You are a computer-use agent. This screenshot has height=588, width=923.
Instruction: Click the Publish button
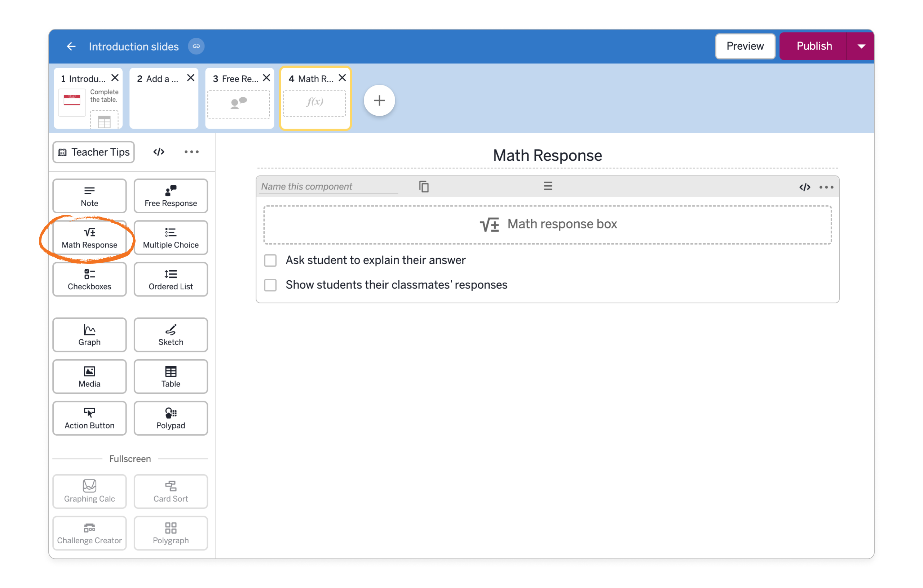coord(813,46)
